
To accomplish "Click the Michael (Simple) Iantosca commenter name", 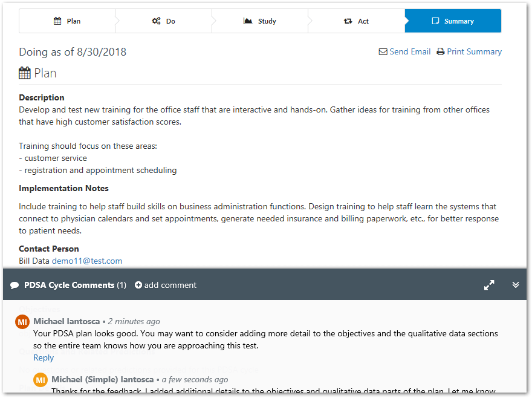I will tap(102, 379).
